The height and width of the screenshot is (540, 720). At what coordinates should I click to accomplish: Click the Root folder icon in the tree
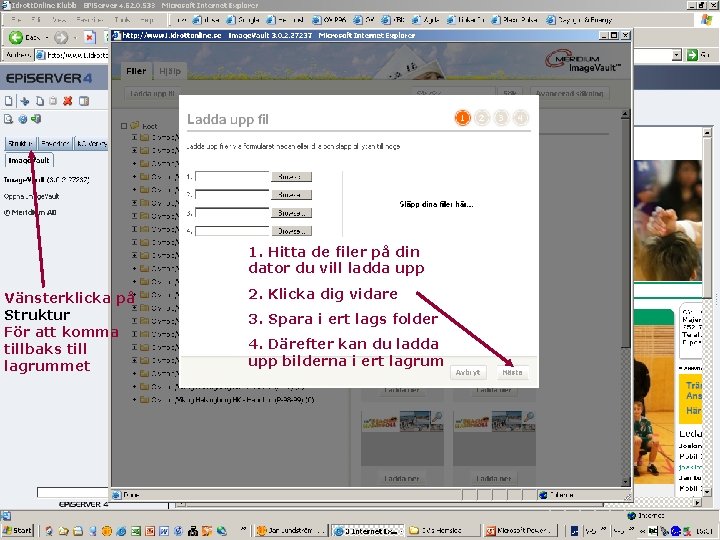point(135,125)
